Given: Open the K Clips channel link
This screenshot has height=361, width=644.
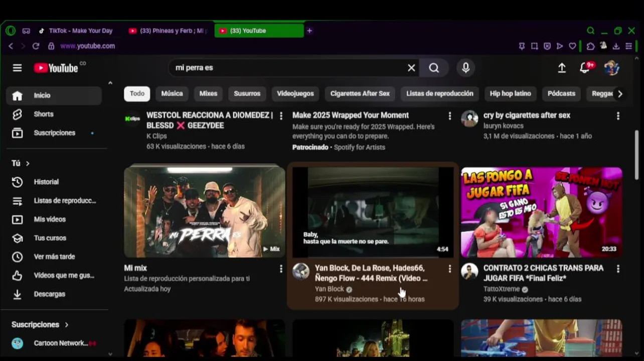Looking at the screenshot, I should 156,136.
